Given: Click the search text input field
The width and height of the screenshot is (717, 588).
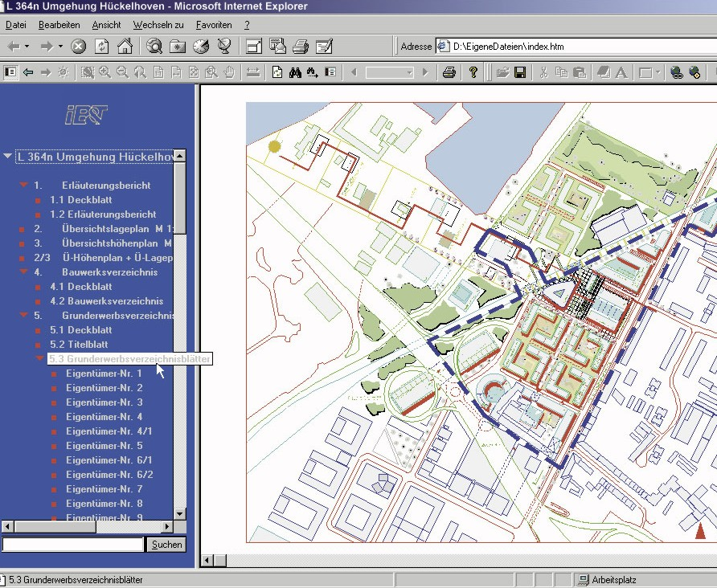Looking at the screenshot, I should (73, 545).
